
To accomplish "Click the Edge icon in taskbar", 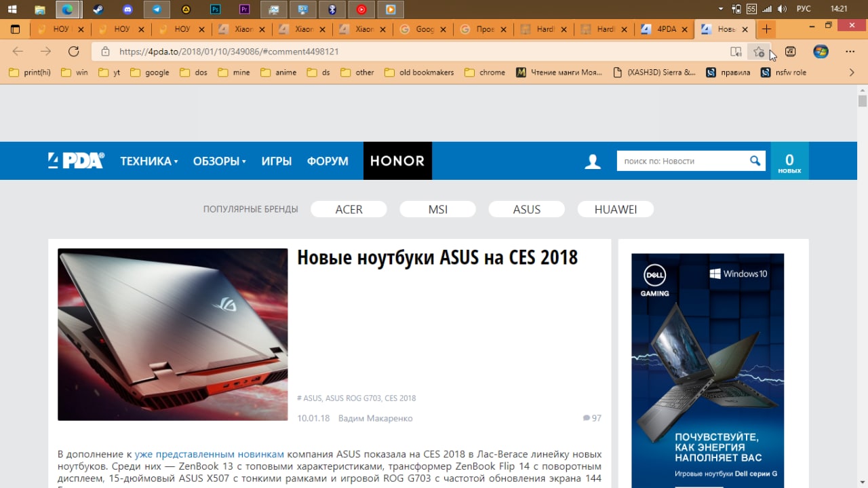I will 68,10.
